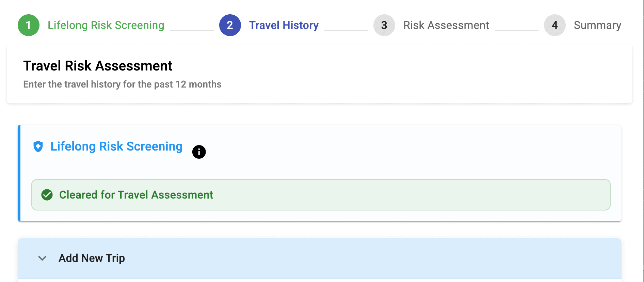Click the gray step 4 circle
The image size is (644, 282).
555,25
